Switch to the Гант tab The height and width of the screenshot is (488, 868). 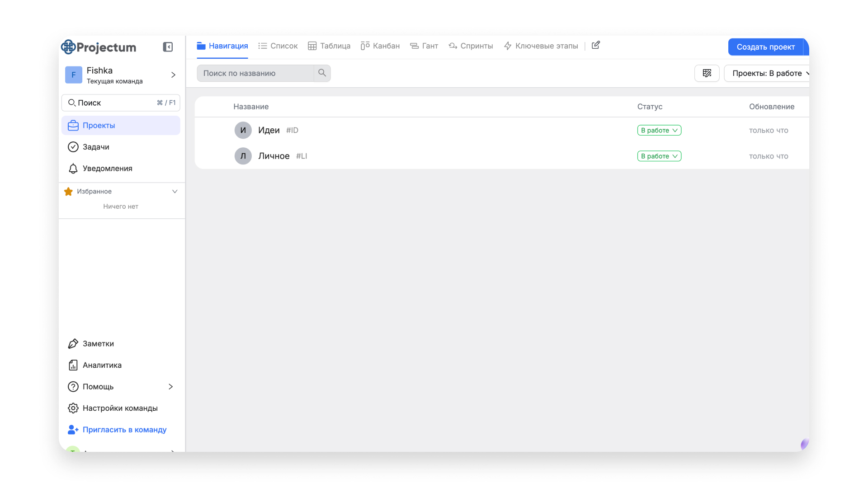click(x=424, y=46)
